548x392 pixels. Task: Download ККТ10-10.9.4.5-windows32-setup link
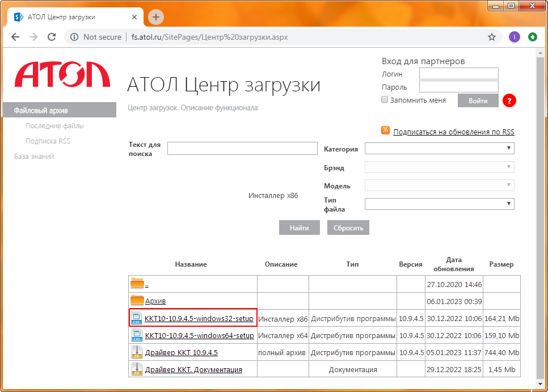[199, 318]
